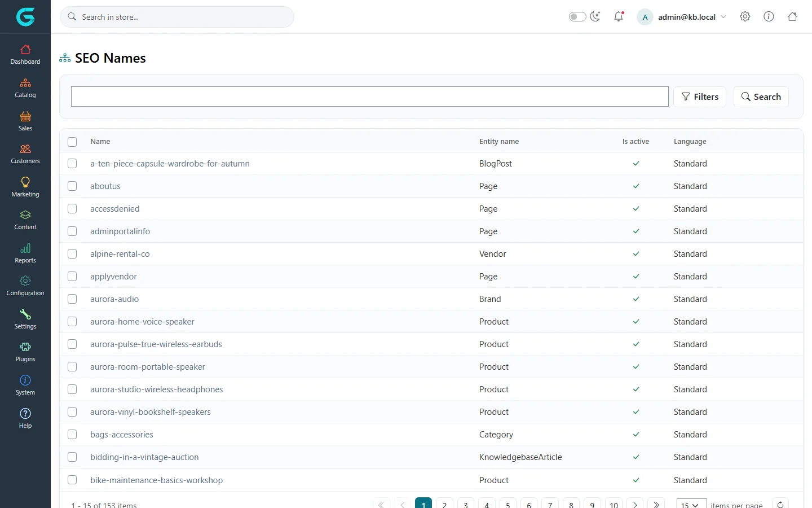Click the moon dark mode icon
This screenshot has height=508, width=812.
tap(595, 16)
